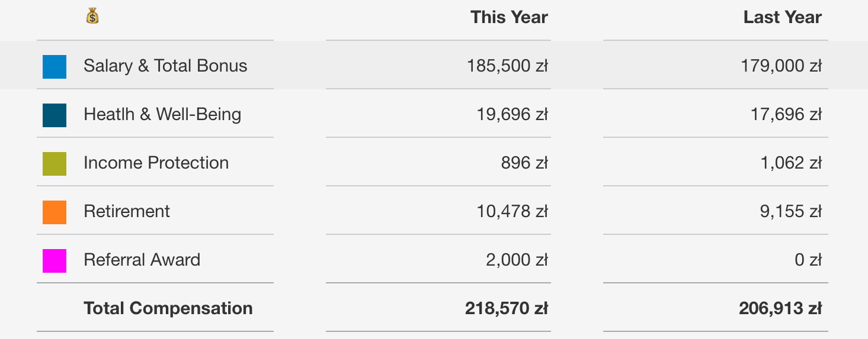Click the Heatlh & Well-Being row label
This screenshot has height=339, width=868.
click(162, 114)
